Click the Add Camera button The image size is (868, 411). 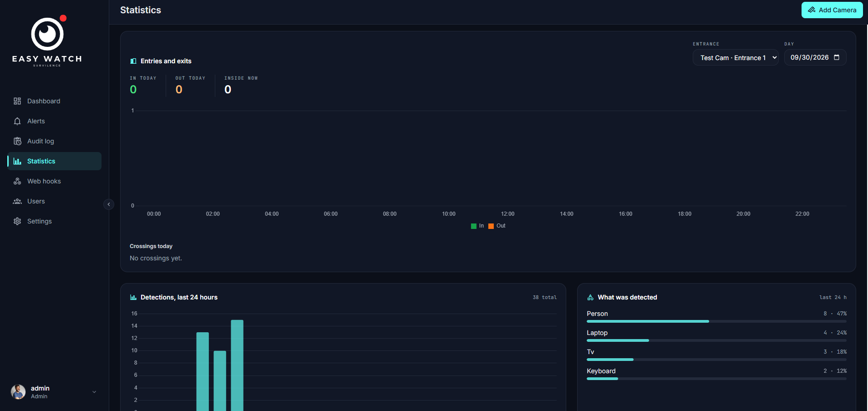[832, 10]
